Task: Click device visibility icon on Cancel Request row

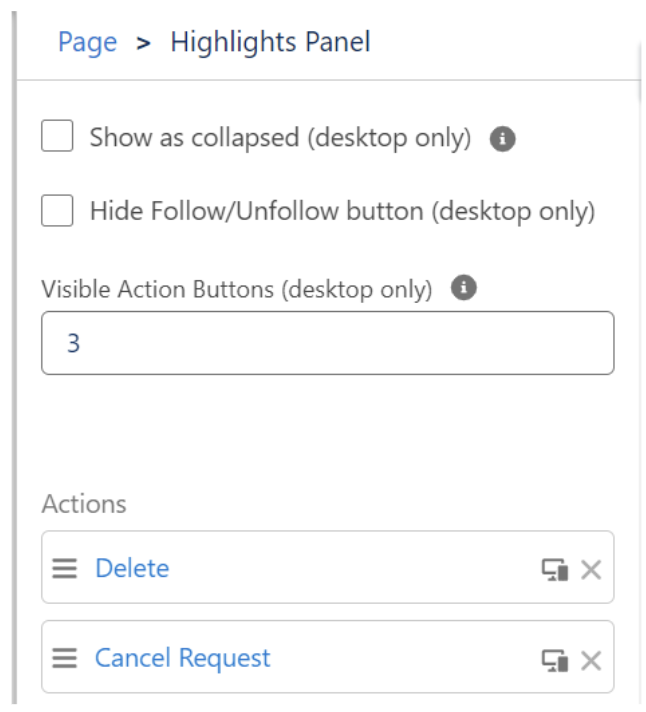Action: click(555, 660)
